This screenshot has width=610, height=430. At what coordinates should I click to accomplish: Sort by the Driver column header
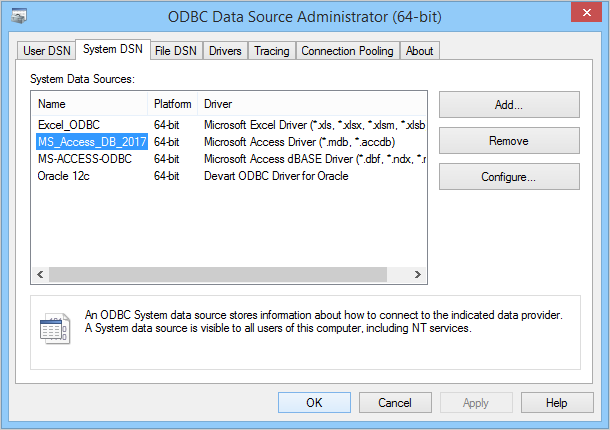[x=300, y=104]
